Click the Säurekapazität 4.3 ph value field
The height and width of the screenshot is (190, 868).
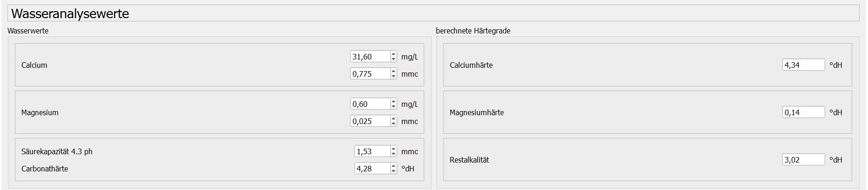coord(372,151)
